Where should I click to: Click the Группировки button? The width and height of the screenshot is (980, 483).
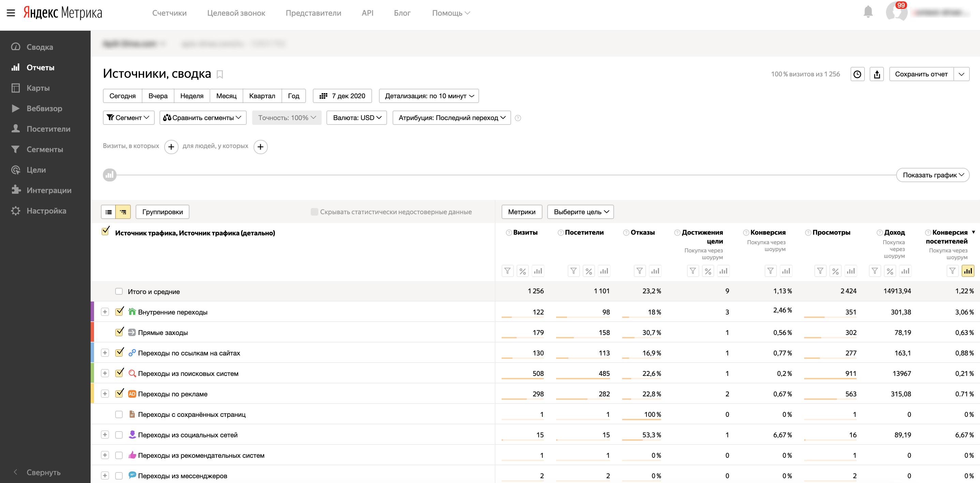click(163, 212)
